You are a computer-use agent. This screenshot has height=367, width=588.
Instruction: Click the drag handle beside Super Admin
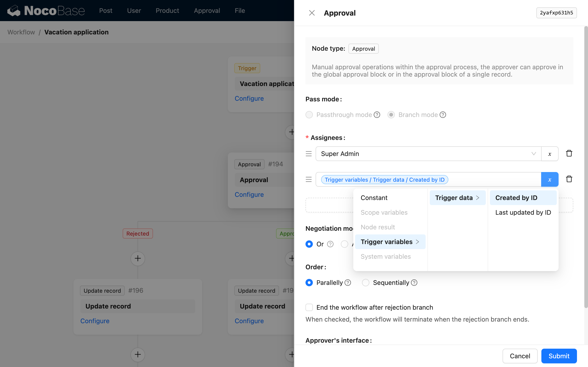pos(308,154)
